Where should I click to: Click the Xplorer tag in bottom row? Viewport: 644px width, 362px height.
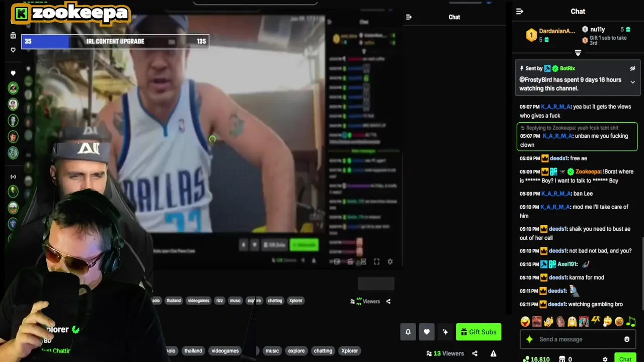click(x=350, y=351)
